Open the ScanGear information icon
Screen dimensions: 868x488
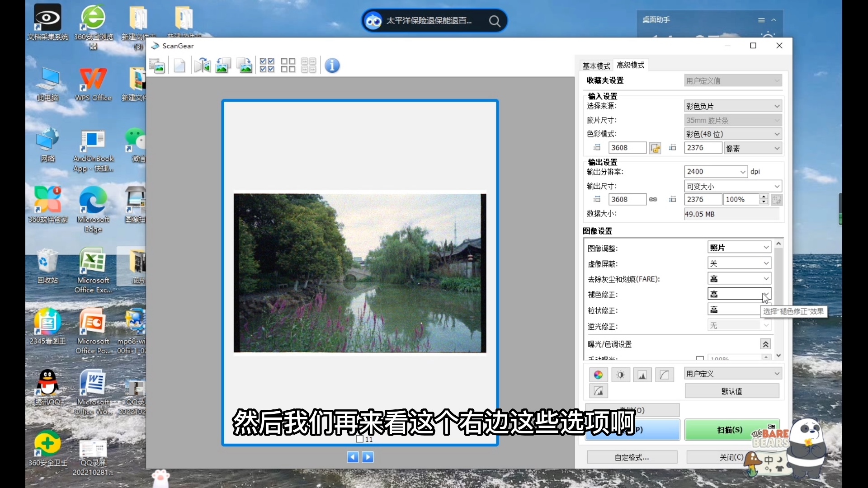pos(332,66)
